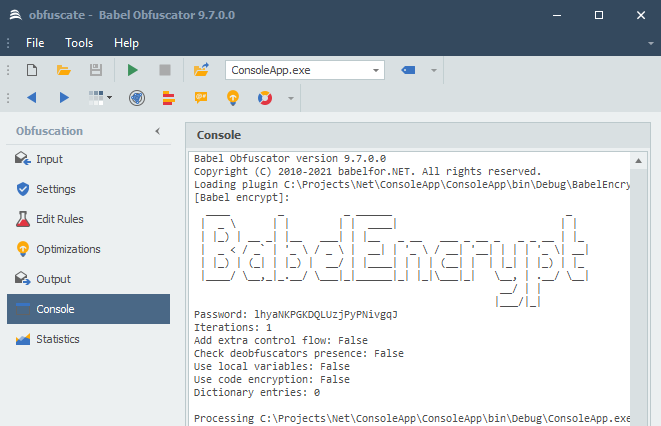Click the Obfuscation panel title
The image size is (661, 426).
pos(49,131)
